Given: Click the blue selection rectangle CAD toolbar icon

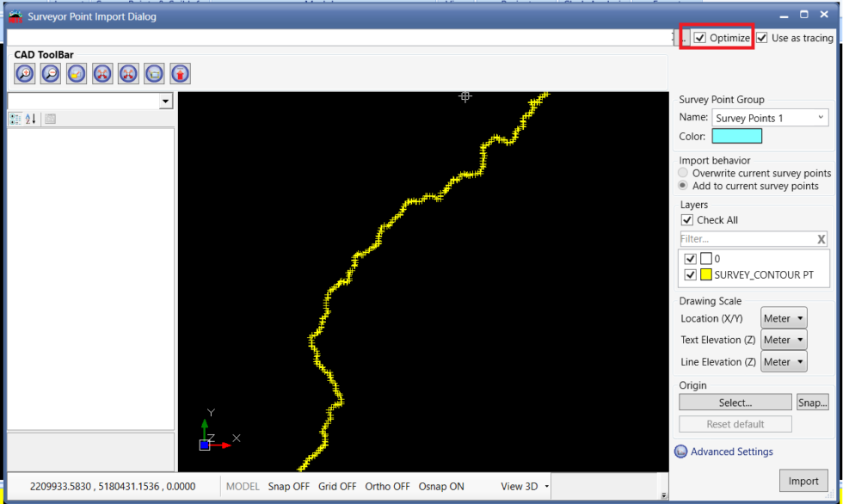Looking at the screenshot, I should tap(153, 73).
